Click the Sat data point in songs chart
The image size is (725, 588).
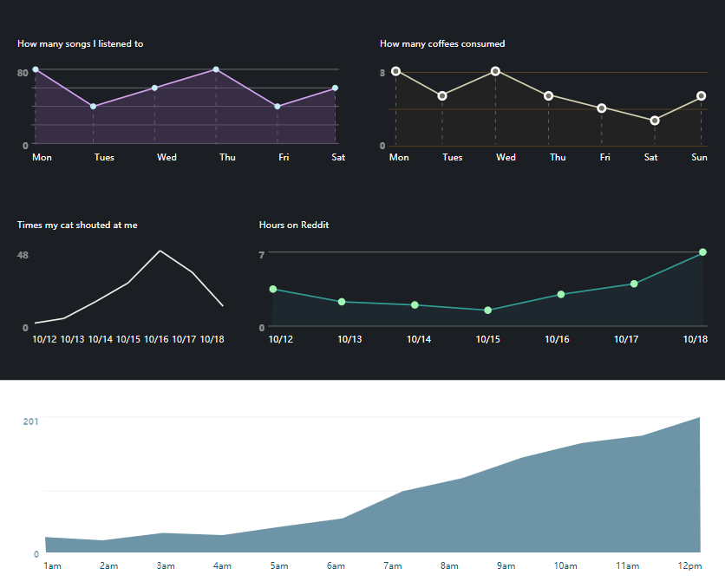(x=336, y=88)
